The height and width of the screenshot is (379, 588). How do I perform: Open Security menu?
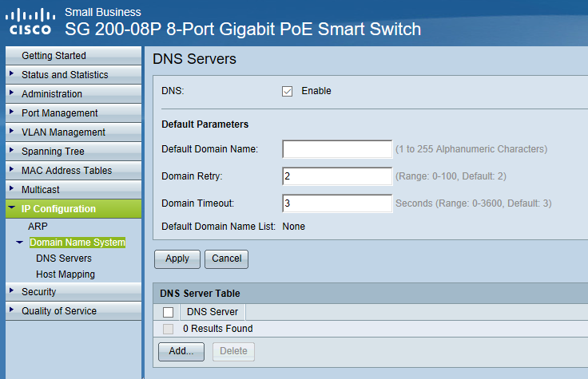click(x=73, y=291)
